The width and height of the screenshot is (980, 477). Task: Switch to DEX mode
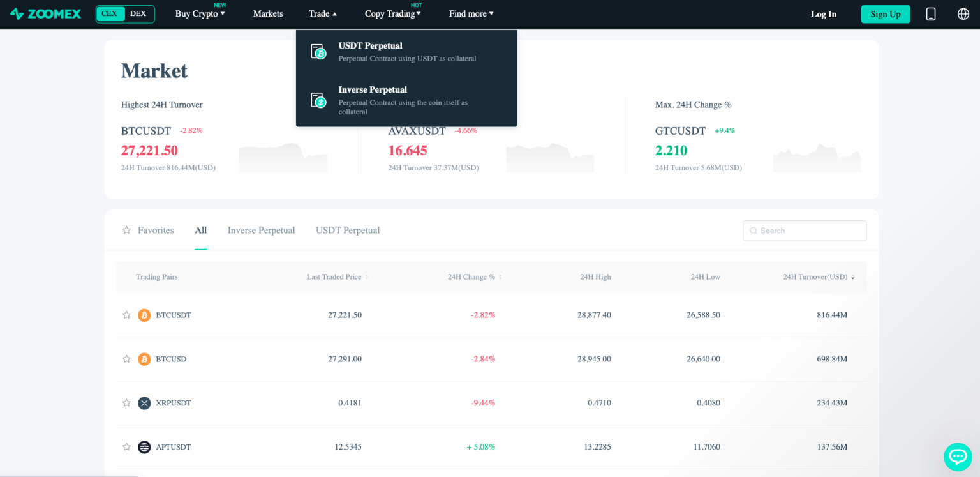click(138, 13)
